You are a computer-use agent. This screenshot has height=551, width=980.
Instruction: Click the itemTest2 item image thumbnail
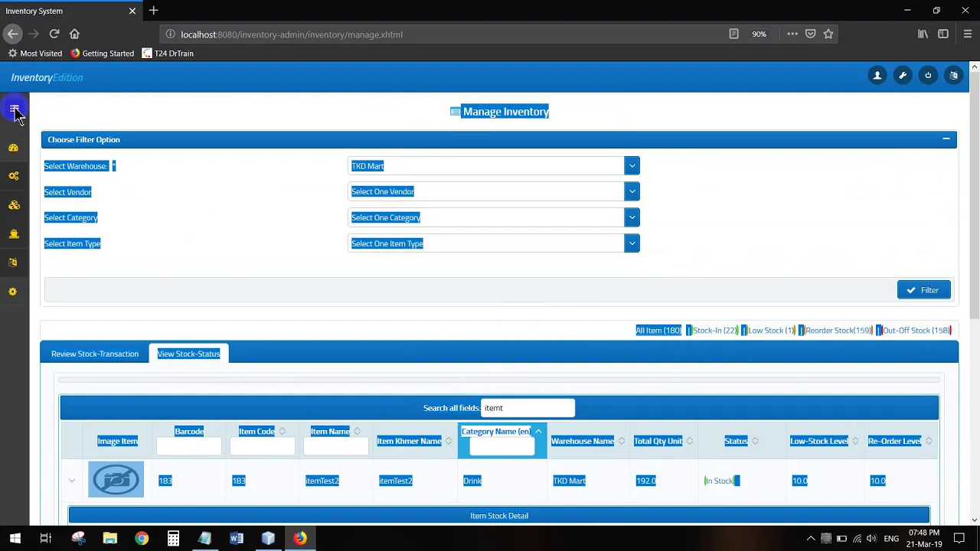[116, 480]
